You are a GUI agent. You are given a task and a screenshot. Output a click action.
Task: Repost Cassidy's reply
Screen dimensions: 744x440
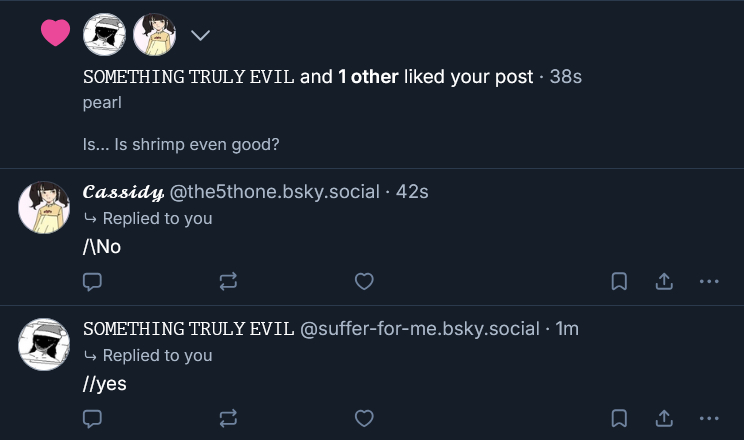point(228,282)
